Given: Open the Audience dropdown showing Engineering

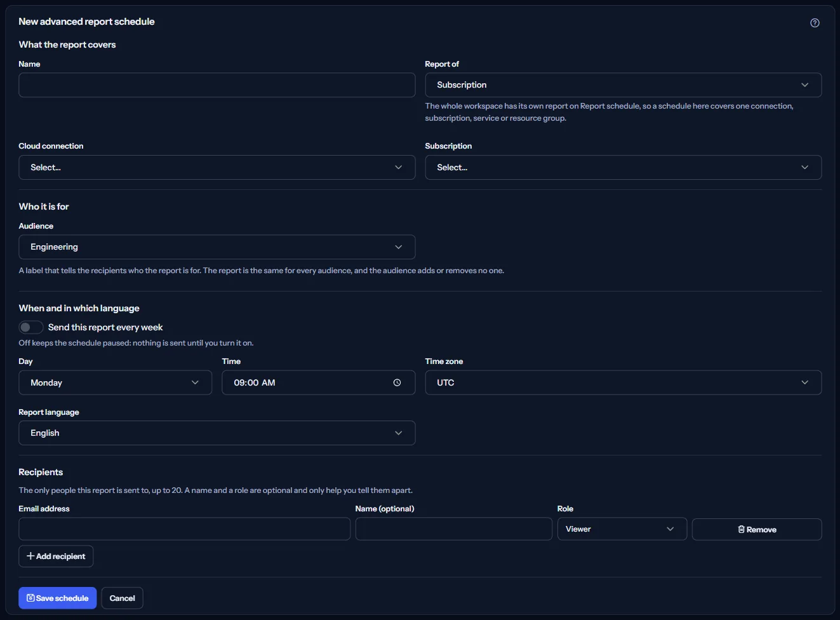Looking at the screenshot, I should coord(217,247).
